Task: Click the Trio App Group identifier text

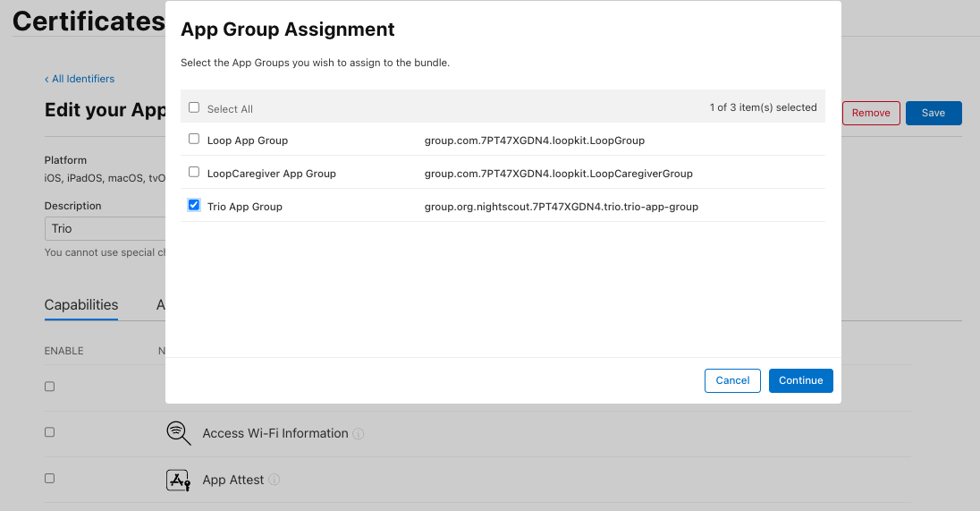Action: pos(561,207)
